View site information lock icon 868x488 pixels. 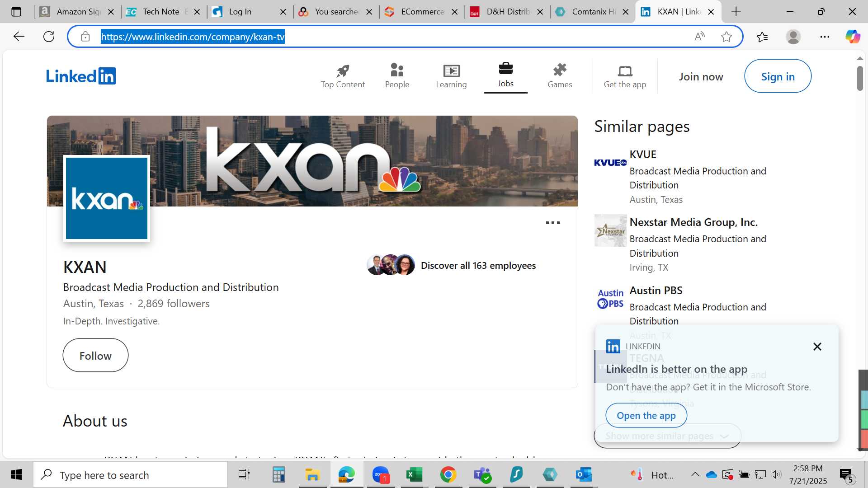point(85,37)
